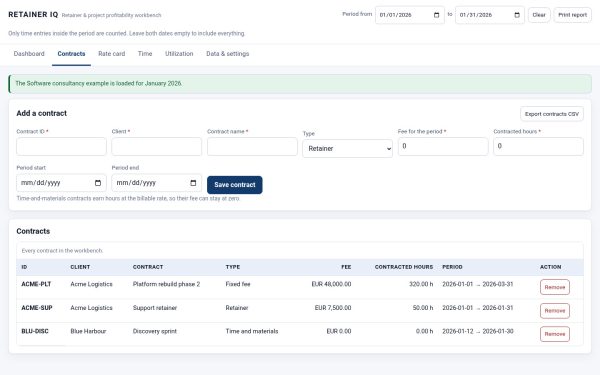This screenshot has height=375, width=600.
Task: Focus the Contract ID input field
Action: tap(61, 147)
